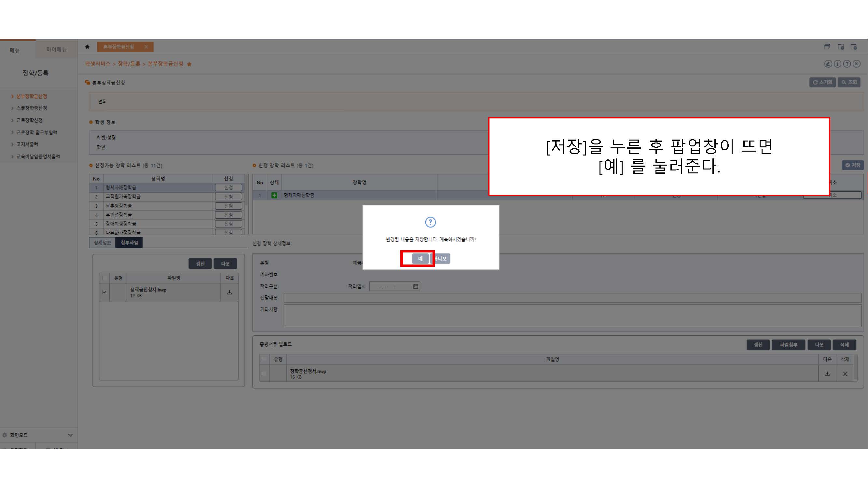Click the 삭제 button in 증빙서류 업로드
The height and width of the screenshot is (488, 868).
pyautogui.click(x=845, y=345)
